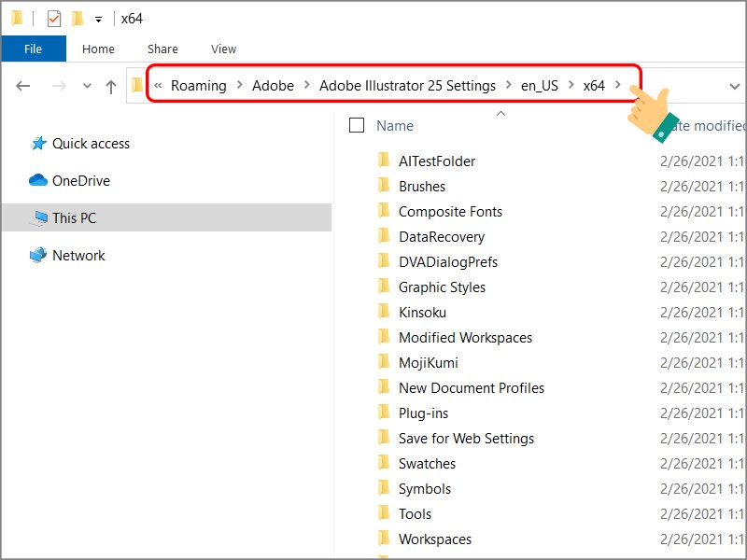Toggle the ascending sort arrow above Name column
The image size is (747, 560).
[500, 112]
